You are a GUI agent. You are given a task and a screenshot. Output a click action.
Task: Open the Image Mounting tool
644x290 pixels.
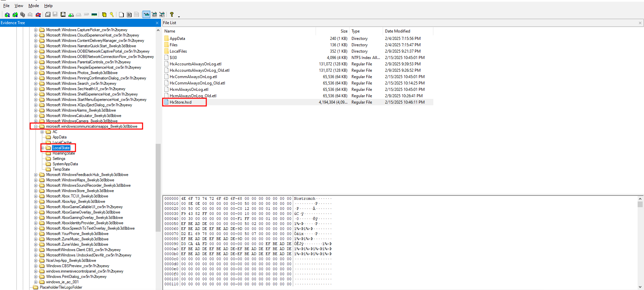pos(23,15)
